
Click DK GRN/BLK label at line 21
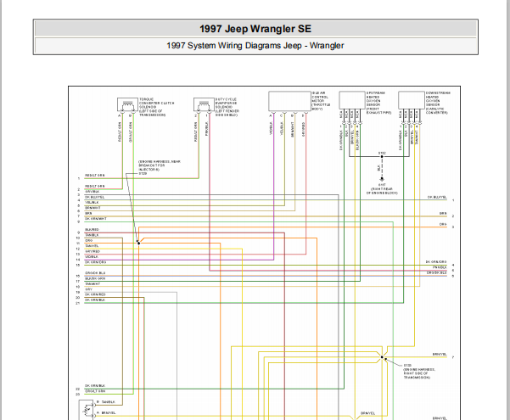pos(95,300)
